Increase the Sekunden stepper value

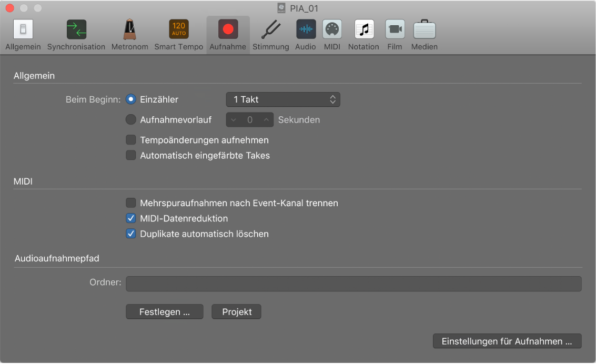266,120
